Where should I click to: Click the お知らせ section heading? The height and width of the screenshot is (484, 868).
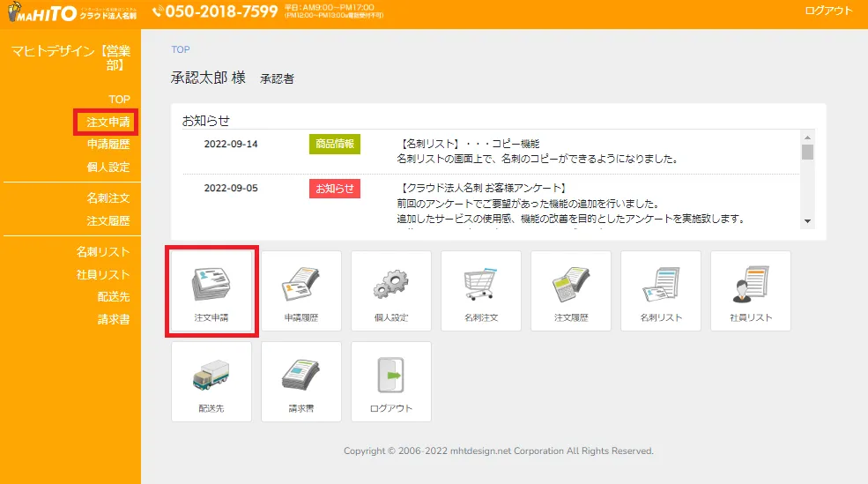pos(206,121)
